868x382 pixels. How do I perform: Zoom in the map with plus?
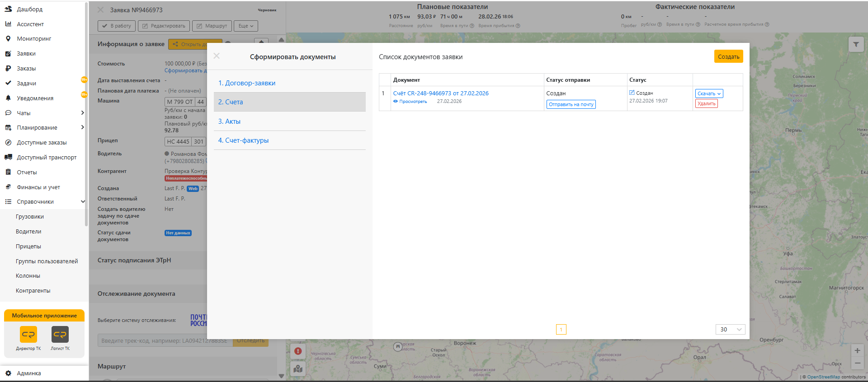point(857,350)
